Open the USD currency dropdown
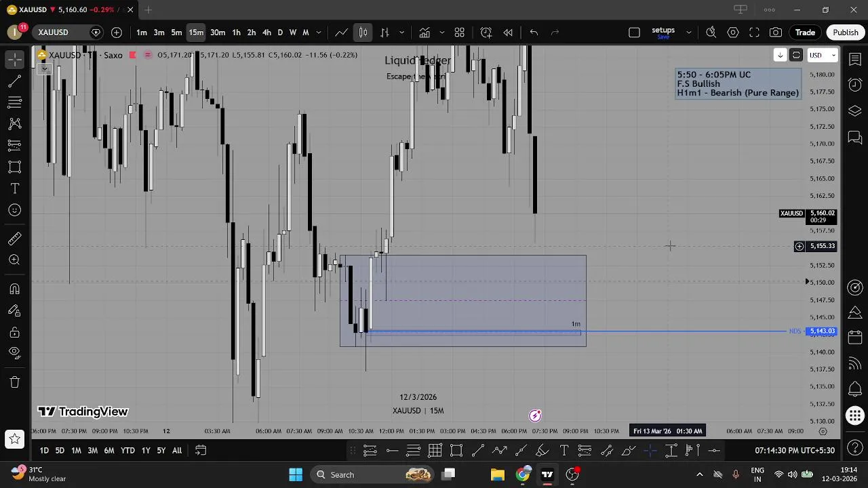Image resolution: width=868 pixels, height=488 pixels. pos(823,56)
